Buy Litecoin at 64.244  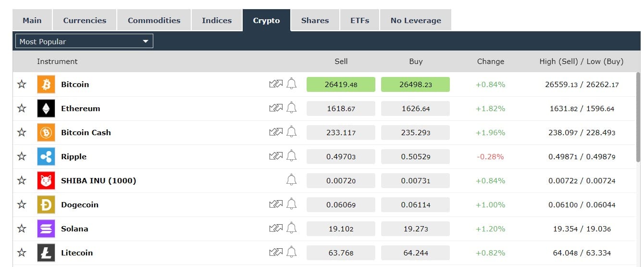(415, 253)
